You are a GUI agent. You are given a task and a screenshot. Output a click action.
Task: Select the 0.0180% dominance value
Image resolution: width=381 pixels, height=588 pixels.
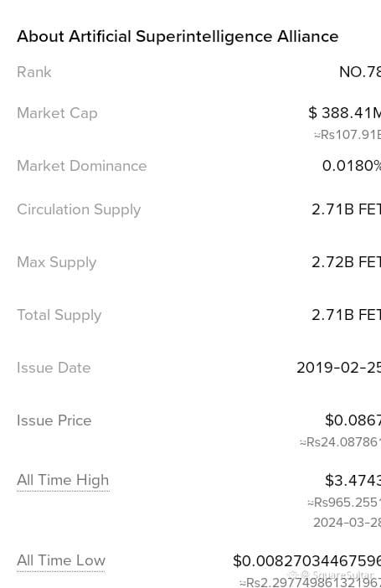[352, 166]
